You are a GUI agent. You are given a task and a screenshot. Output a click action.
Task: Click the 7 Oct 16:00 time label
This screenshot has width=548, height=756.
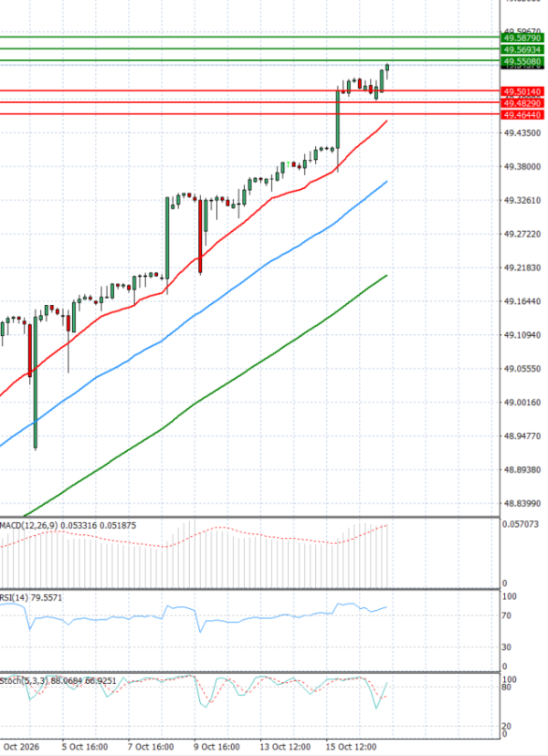(x=151, y=747)
